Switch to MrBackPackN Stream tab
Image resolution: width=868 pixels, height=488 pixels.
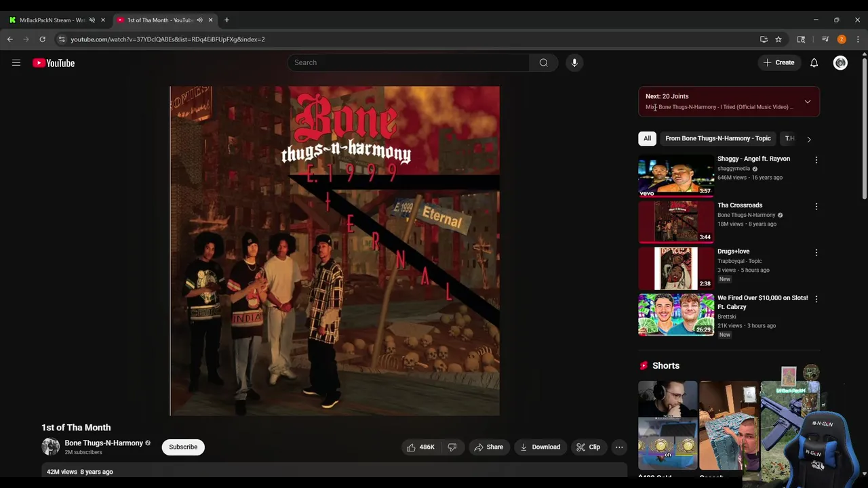53,20
